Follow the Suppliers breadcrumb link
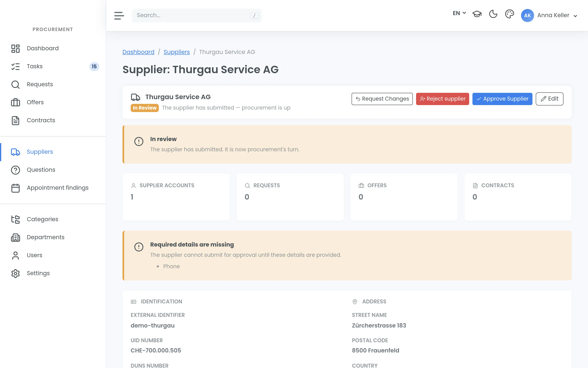 pos(177,52)
